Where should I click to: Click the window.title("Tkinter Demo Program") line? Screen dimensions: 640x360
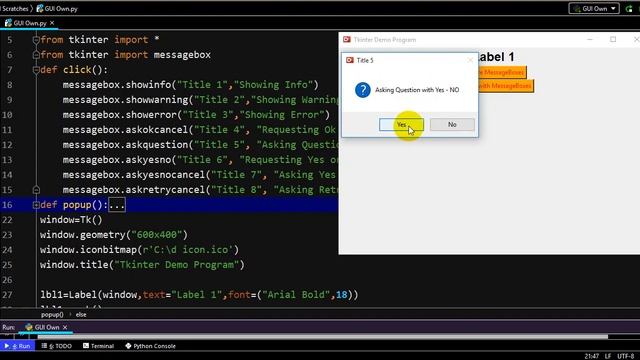(142, 265)
